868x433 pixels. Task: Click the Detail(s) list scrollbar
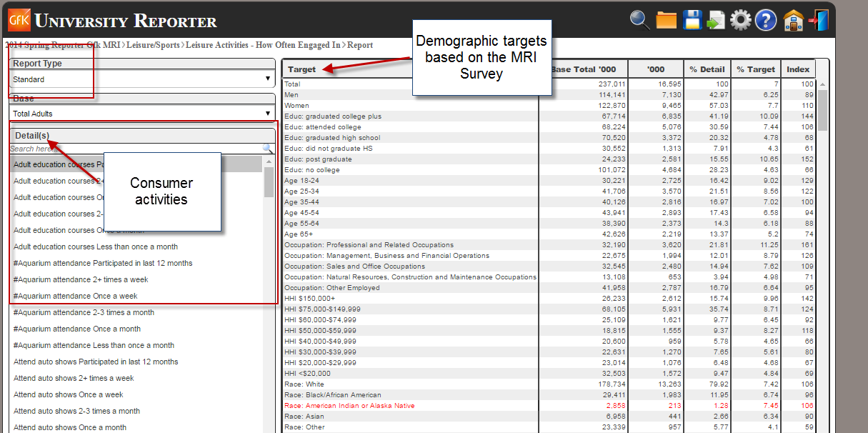click(269, 182)
